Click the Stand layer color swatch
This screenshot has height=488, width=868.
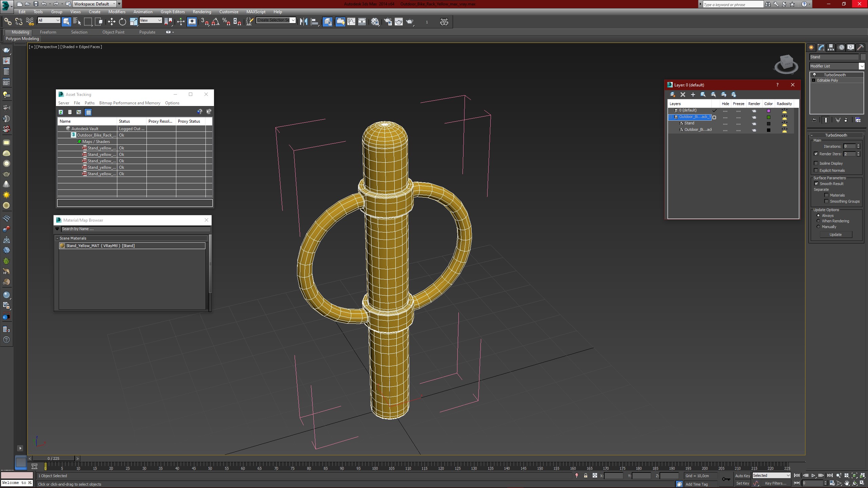pyautogui.click(x=769, y=124)
